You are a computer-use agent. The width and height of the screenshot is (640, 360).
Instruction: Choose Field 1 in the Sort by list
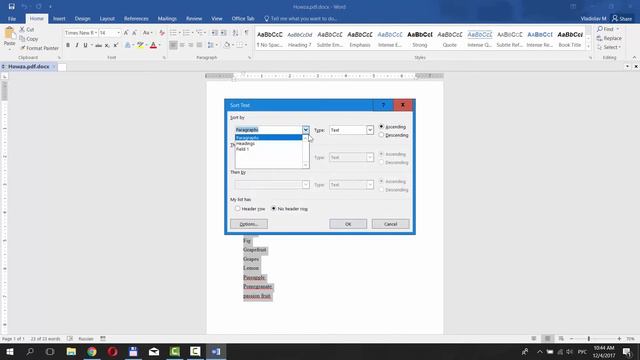click(x=269, y=149)
